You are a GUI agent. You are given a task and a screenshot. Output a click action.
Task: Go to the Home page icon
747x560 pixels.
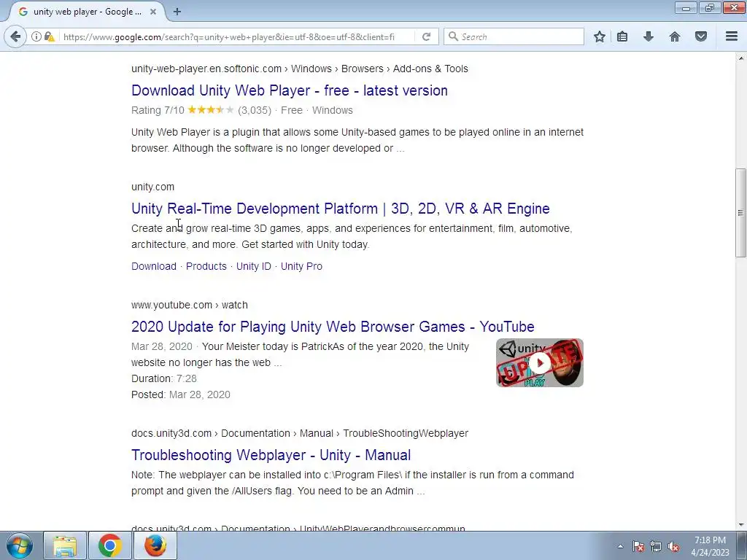coord(675,36)
